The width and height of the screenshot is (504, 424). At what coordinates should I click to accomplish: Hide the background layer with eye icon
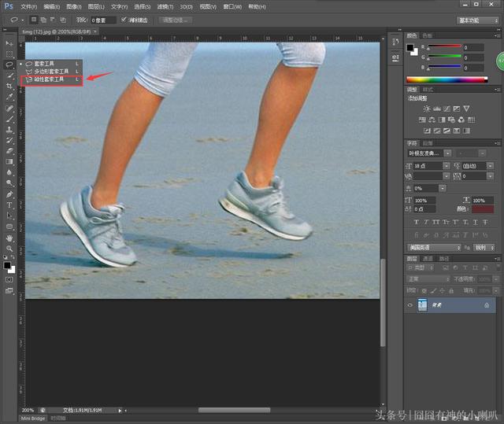pos(410,305)
